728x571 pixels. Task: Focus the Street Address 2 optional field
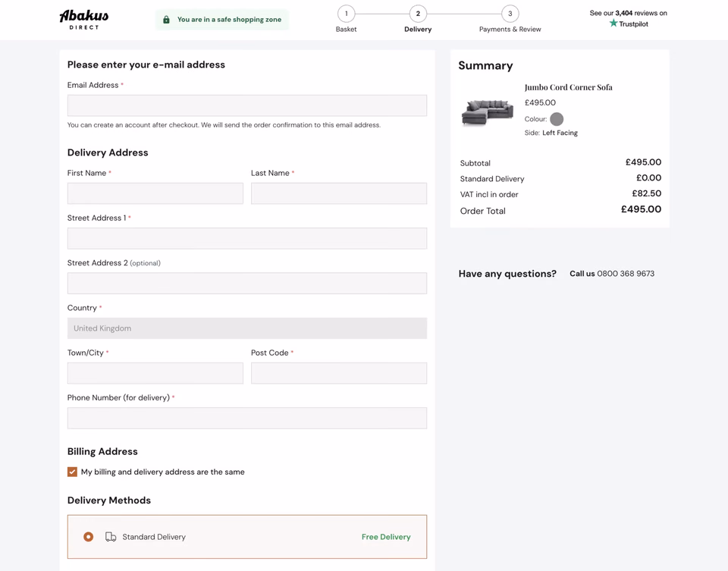(x=247, y=283)
